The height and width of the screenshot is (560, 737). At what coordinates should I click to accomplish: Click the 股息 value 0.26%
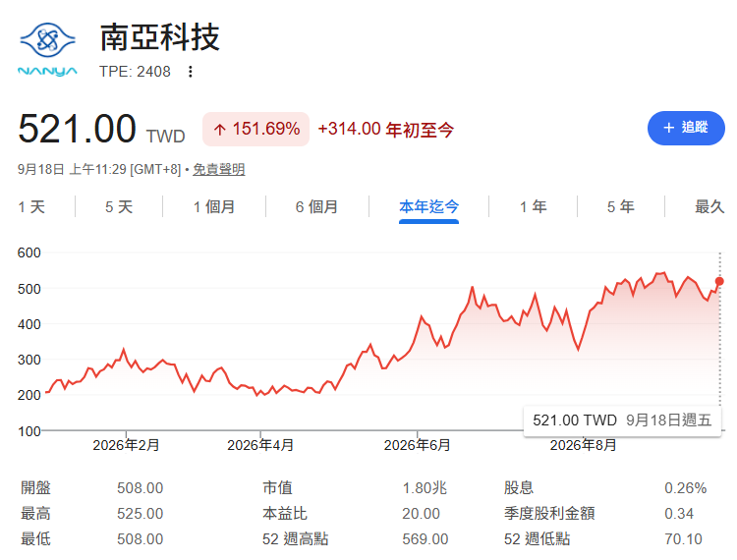coord(685,488)
